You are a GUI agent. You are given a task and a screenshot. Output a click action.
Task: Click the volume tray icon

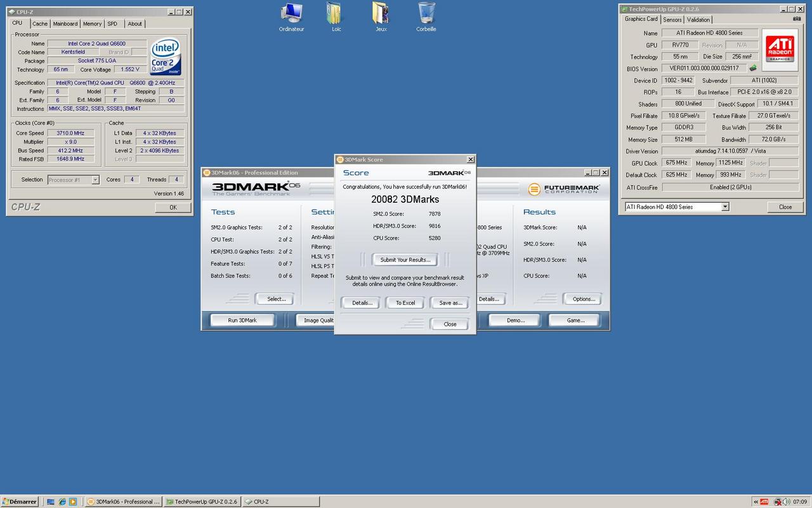[786, 502]
